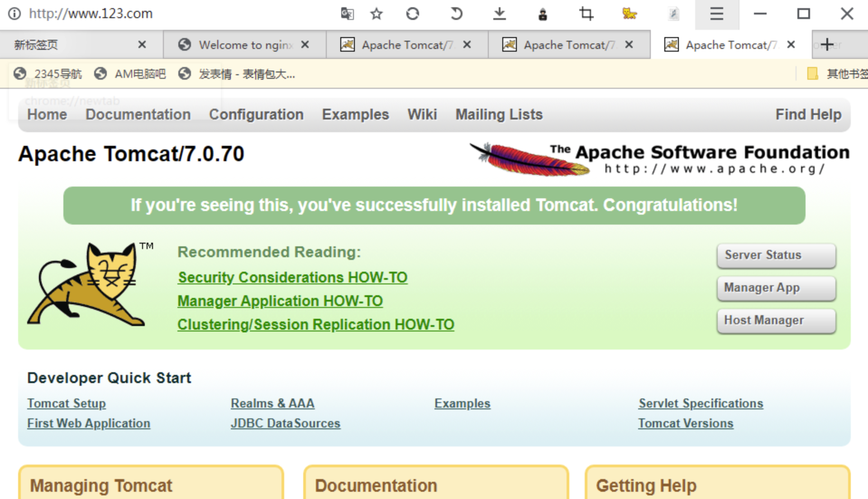Open the 其他书签 bookmarks folder
This screenshot has width=868, height=499.
(837, 74)
